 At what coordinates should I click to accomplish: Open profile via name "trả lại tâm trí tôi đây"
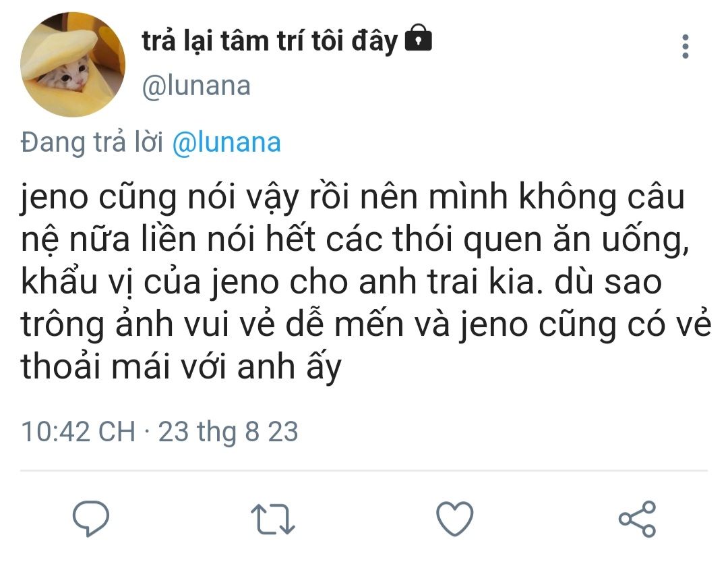(x=270, y=41)
